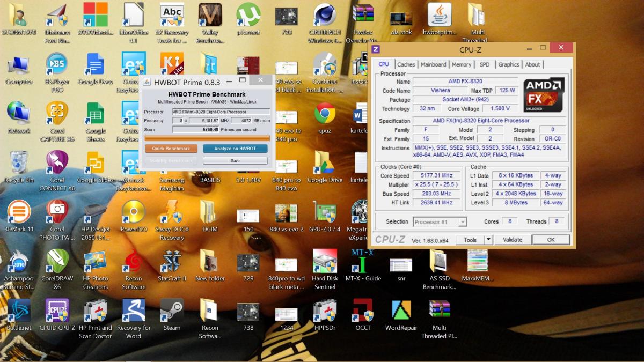Click the Code Name value Vishera
This screenshot has height=362, width=644.
pos(440,91)
